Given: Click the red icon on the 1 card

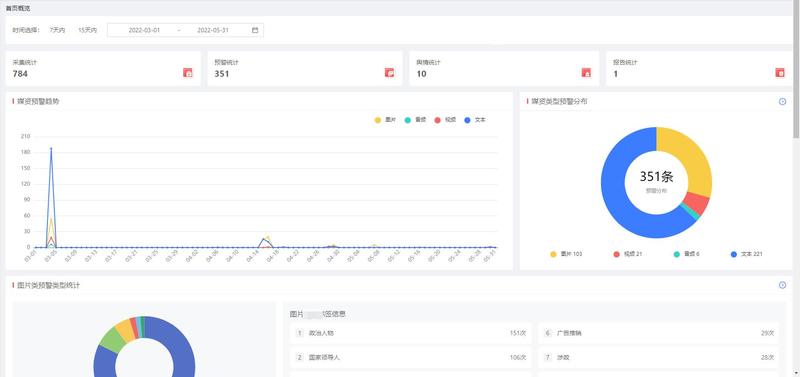Looking at the screenshot, I should (x=780, y=72).
